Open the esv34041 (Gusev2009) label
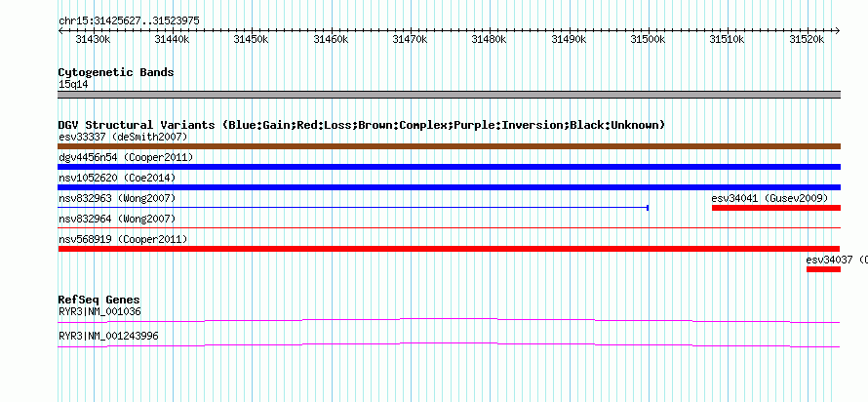868x402 pixels. click(x=769, y=198)
